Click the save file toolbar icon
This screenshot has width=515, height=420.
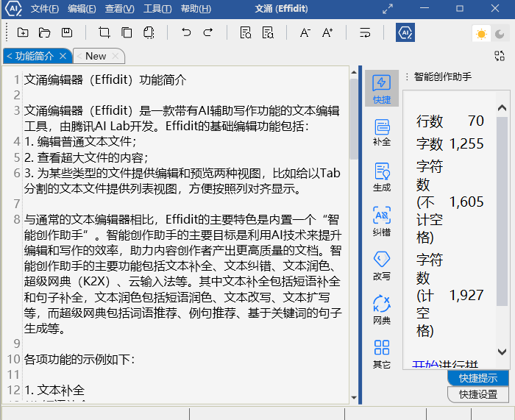point(67,32)
